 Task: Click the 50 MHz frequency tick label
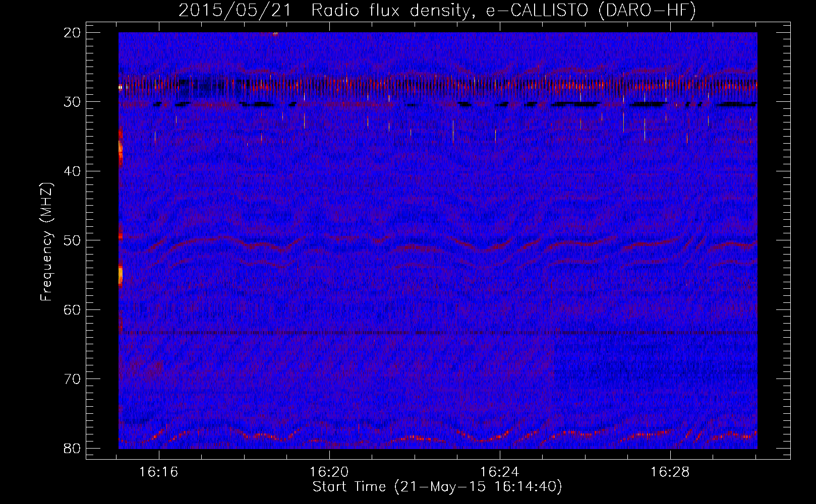[x=73, y=240]
